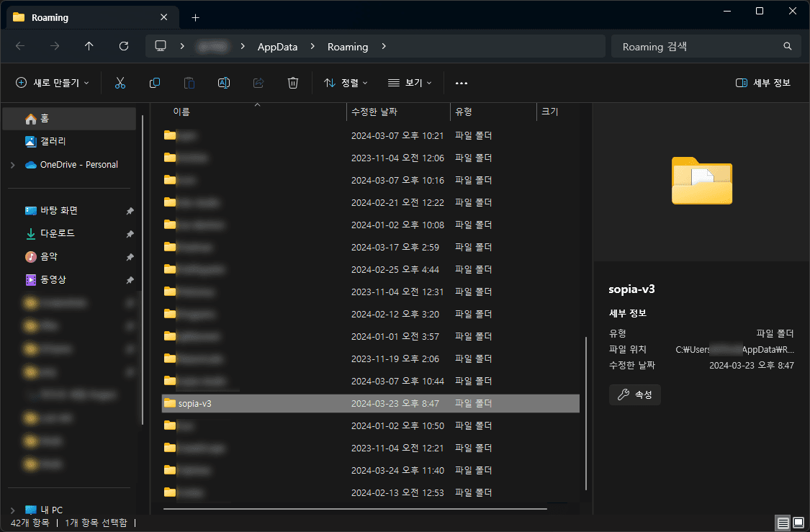810x532 pixels.
Task: Click the Copy icon in toolbar
Action: [x=155, y=83]
